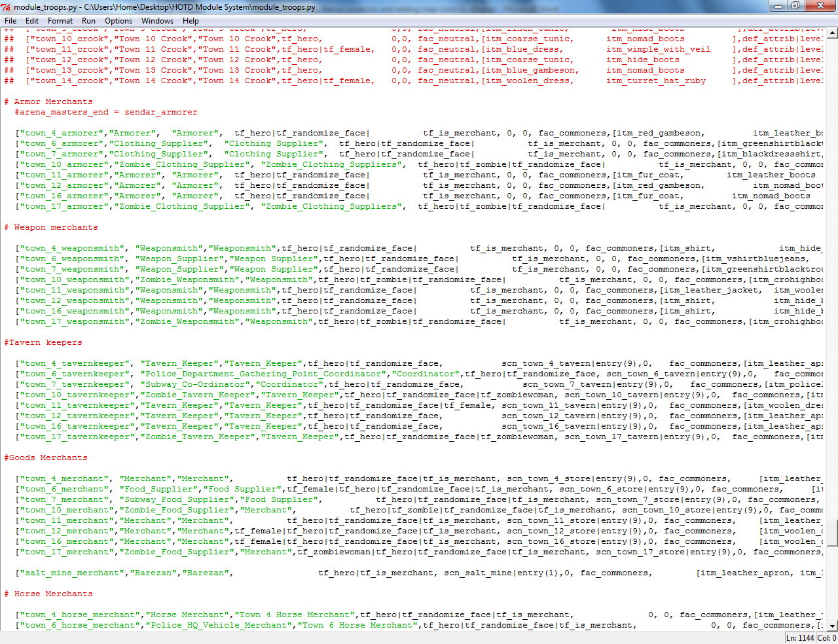Click the "town_4_weaponsmith" string

pos(72,248)
